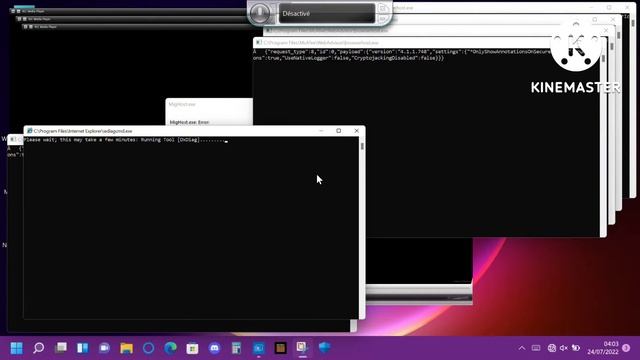Open Microsoft Store from taskbar
Image resolution: width=640 pixels, height=360 pixels.
pos(192,348)
